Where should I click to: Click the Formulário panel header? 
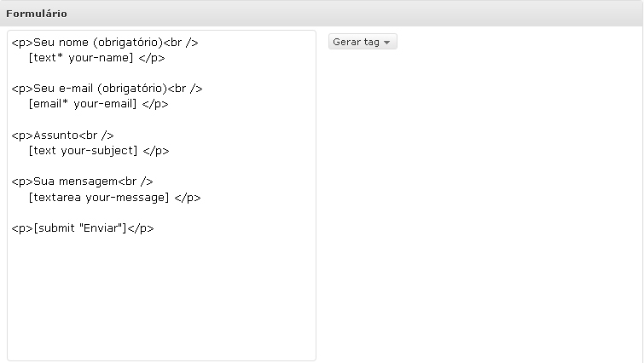coord(322,13)
